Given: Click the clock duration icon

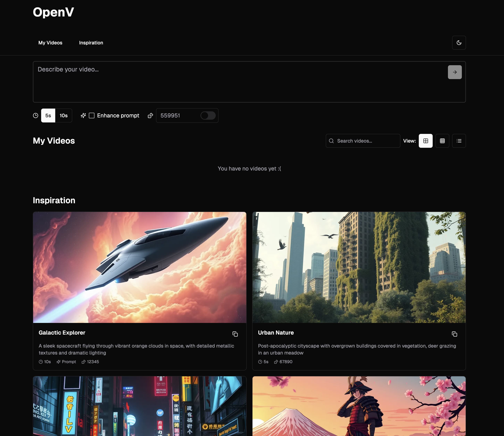Looking at the screenshot, I should pyautogui.click(x=36, y=116).
